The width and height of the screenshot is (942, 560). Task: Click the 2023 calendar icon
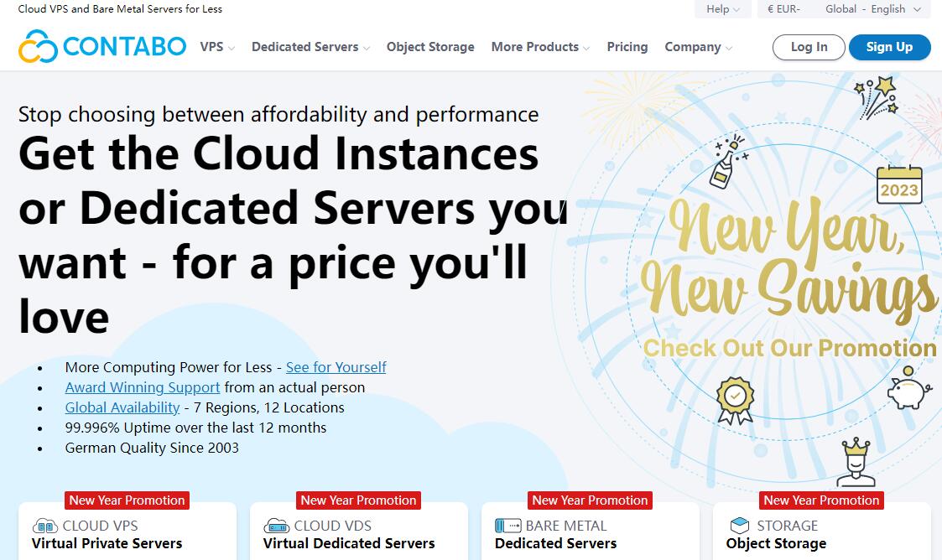coord(899,184)
